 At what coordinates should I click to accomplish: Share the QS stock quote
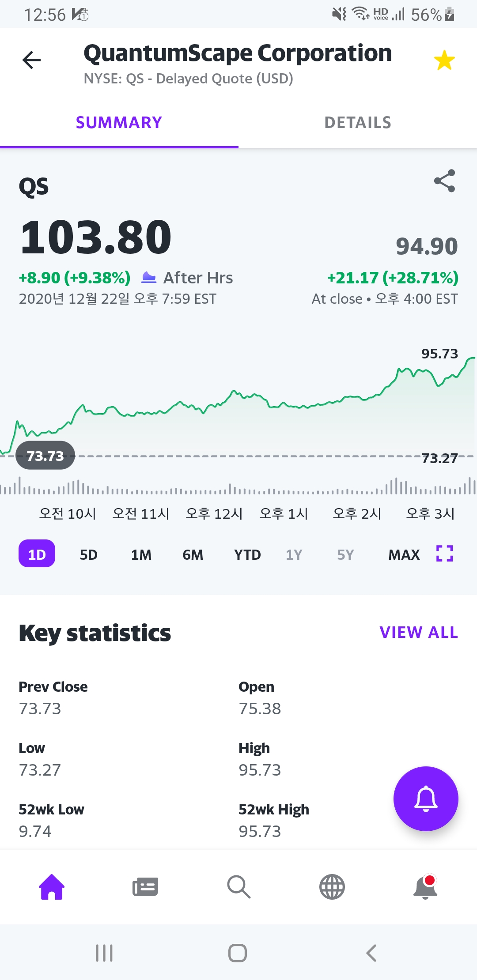[x=444, y=181]
